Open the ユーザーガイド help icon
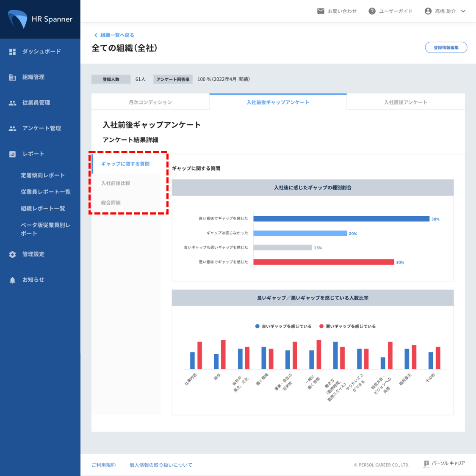476x476 pixels. [372, 11]
